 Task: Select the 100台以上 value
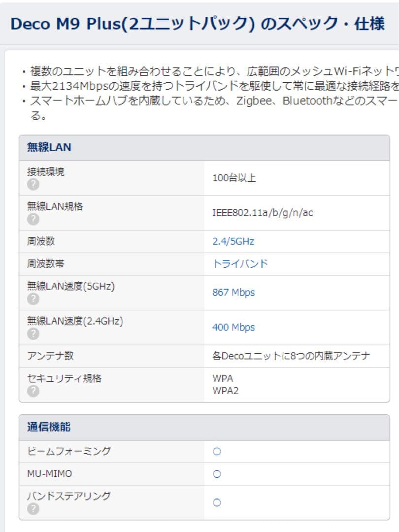234,178
